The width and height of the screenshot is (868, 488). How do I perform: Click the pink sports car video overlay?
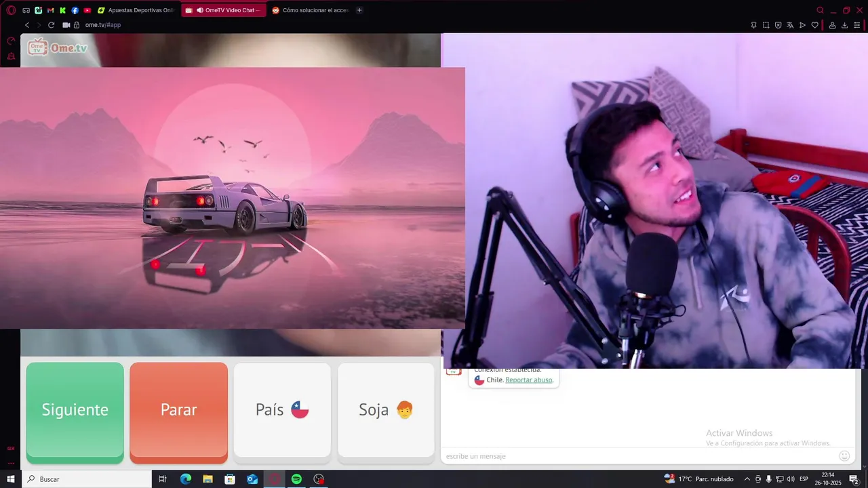(233, 198)
